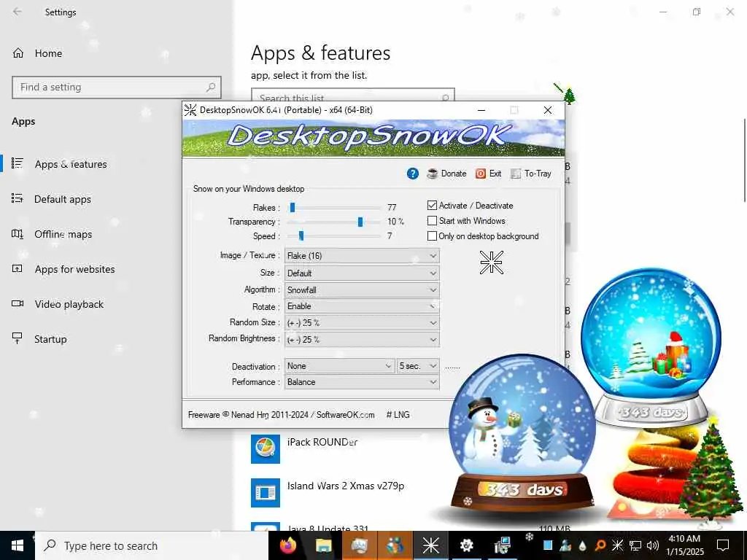747x560 pixels.
Task: Click the Speed slider handle
Action: click(x=301, y=236)
